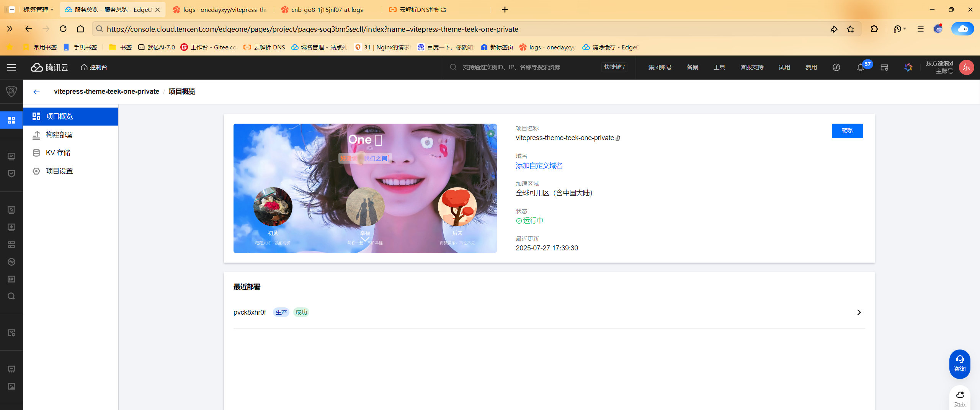Reload the page with the refresh icon
The height and width of the screenshot is (410, 980).
(63, 29)
